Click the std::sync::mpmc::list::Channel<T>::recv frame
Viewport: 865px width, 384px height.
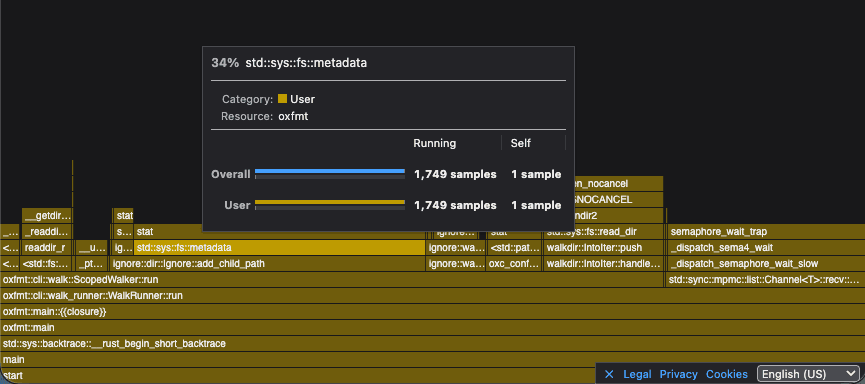[x=766, y=280]
